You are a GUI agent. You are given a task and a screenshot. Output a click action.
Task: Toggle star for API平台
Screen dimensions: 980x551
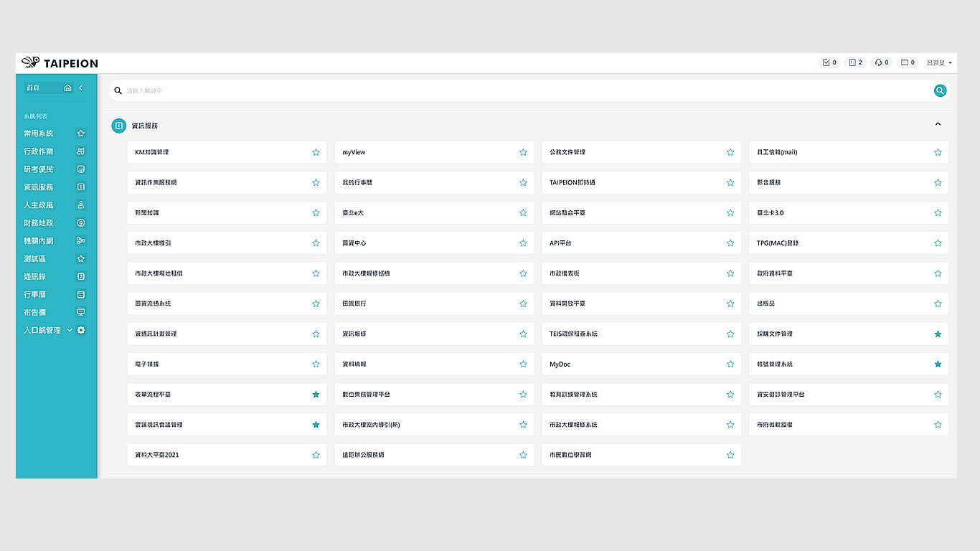pyautogui.click(x=730, y=243)
